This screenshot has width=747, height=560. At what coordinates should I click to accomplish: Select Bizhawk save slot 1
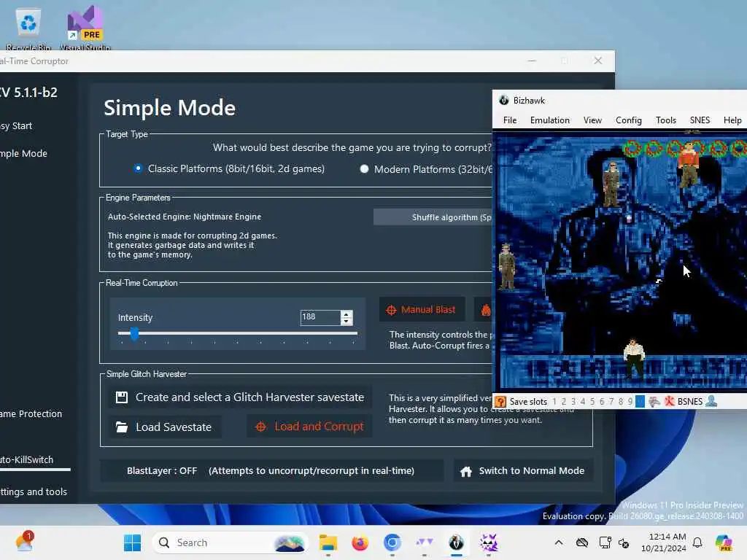(x=554, y=402)
